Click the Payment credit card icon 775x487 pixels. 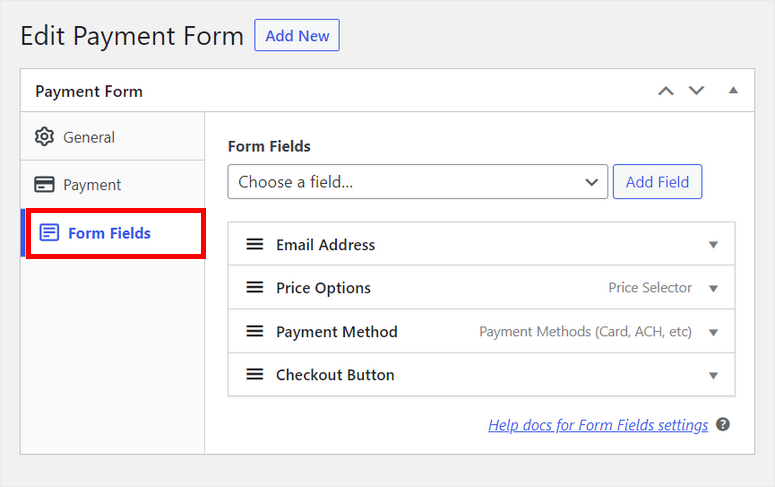(x=44, y=185)
